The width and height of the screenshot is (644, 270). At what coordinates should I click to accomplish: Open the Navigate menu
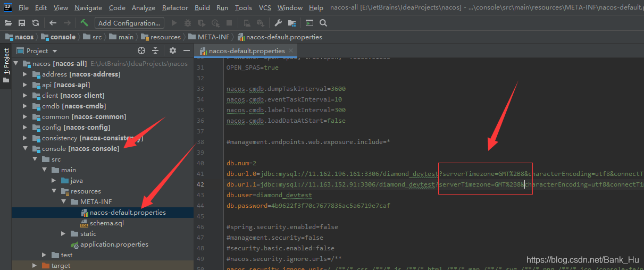[88, 7]
